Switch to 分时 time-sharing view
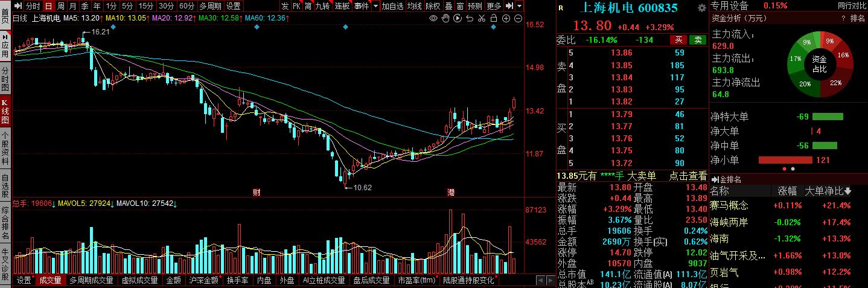The width and height of the screenshot is (868, 288). point(33,6)
